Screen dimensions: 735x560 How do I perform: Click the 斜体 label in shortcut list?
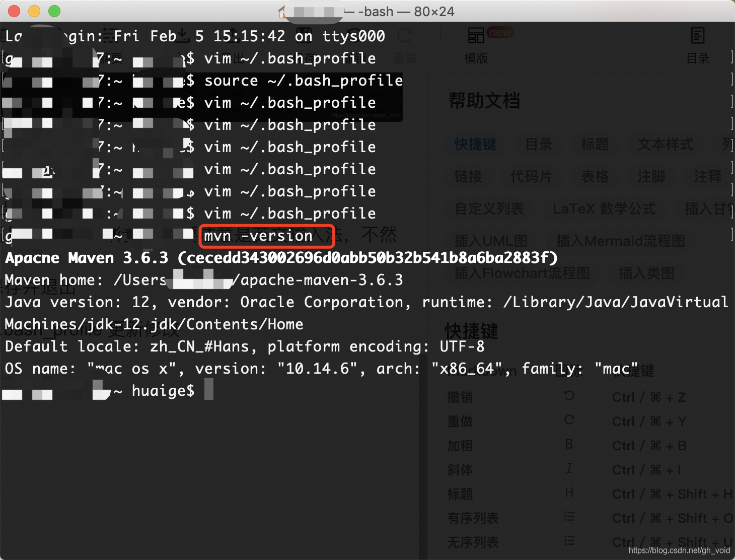(x=460, y=470)
